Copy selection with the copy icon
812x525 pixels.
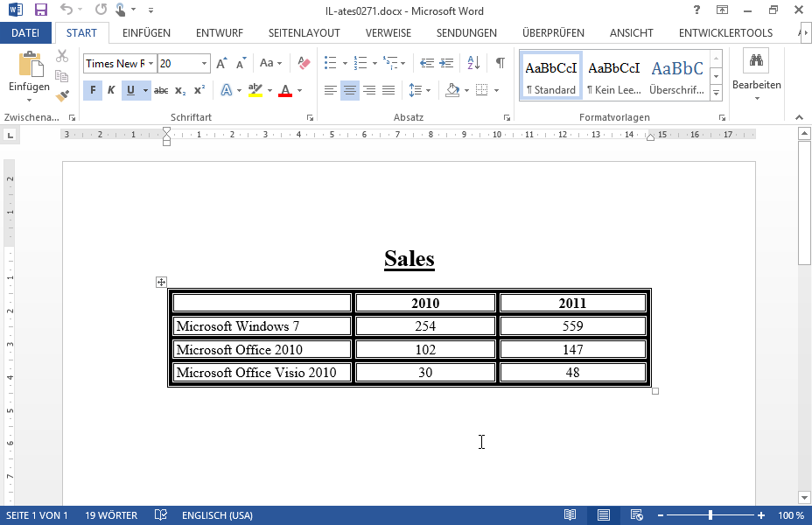click(61, 76)
